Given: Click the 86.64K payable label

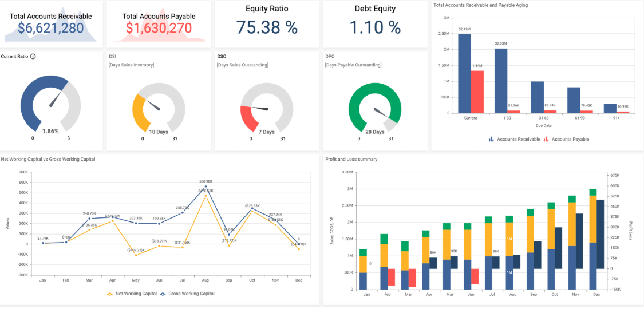Looking at the screenshot, I should [x=550, y=105].
